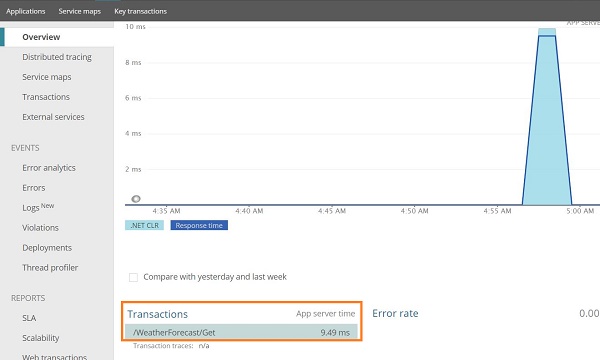Open the Thread profiler

50,267
